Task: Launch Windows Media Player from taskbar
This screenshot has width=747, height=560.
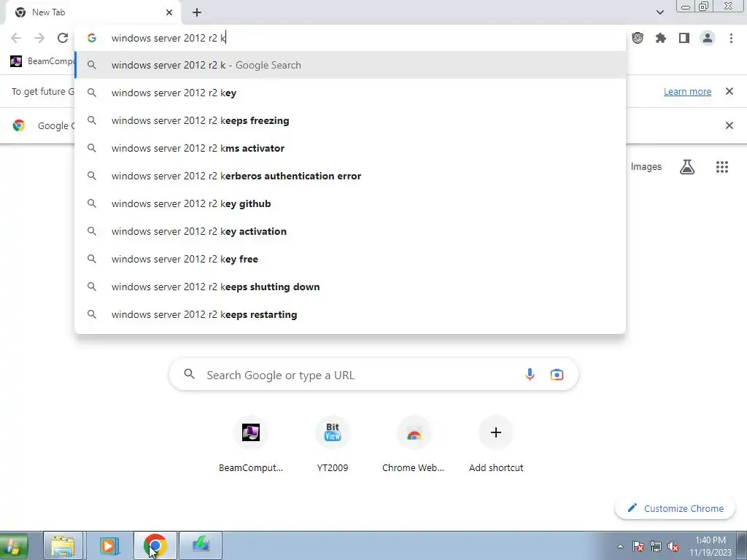Action: point(109,545)
